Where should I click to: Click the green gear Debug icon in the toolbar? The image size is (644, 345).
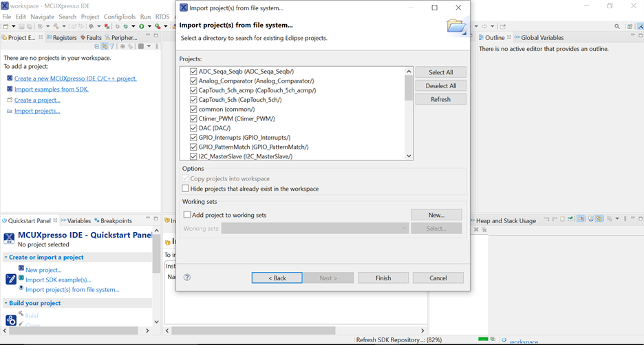point(126,26)
